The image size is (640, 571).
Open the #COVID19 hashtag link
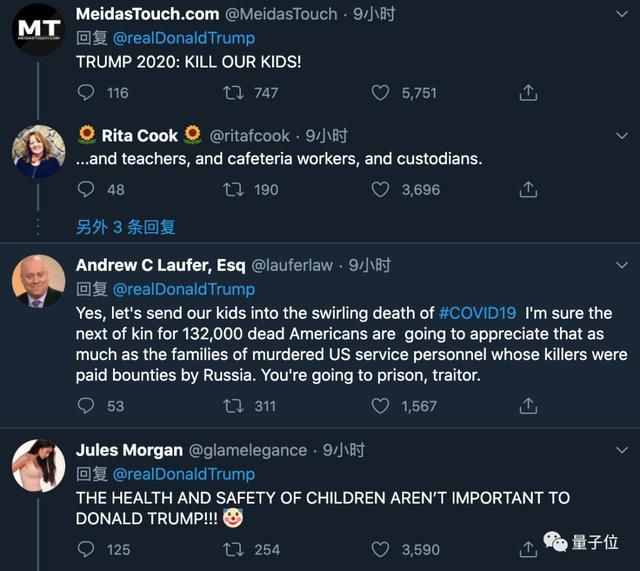[x=478, y=313]
